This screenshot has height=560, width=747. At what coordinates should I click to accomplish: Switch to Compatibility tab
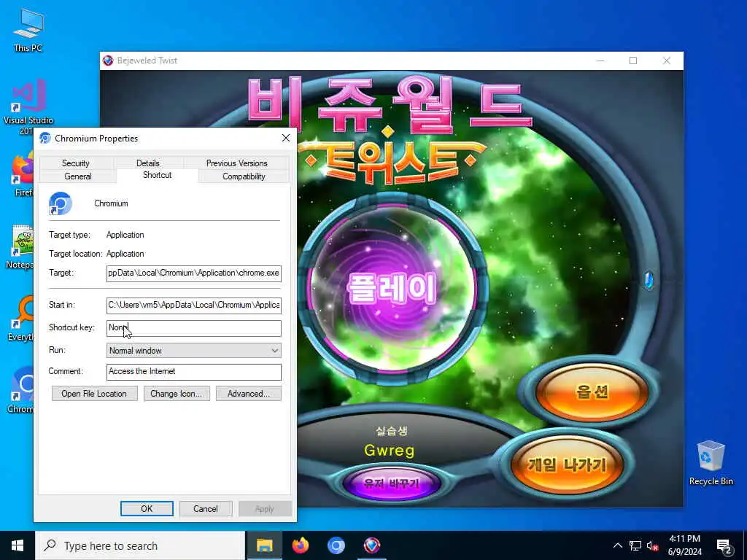pyautogui.click(x=244, y=176)
